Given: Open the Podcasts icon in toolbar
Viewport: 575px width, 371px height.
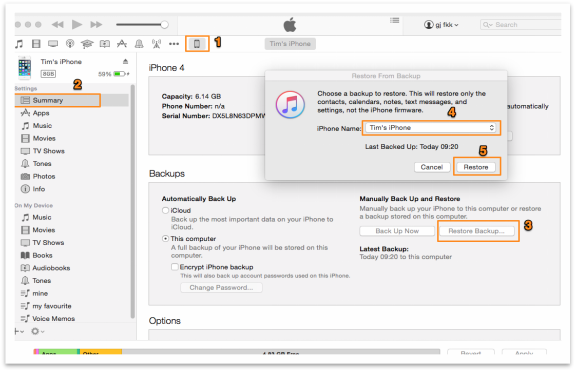Looking at the screenshot, I should coord(70,44).
